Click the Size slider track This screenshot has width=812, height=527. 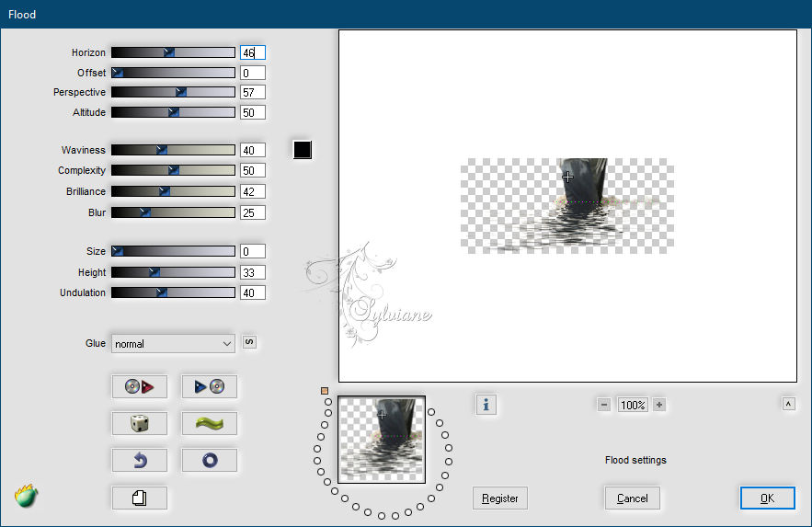tap(173, 251)
